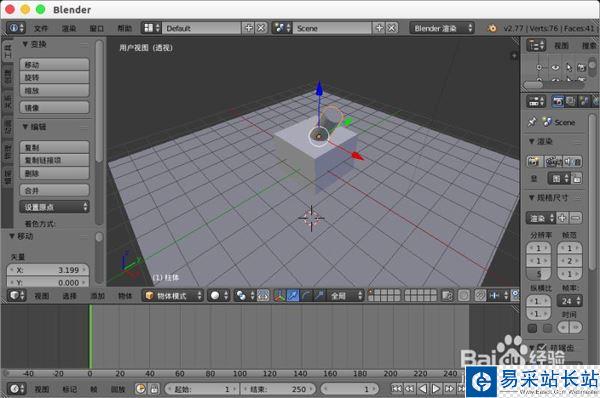
Task: Toggle the 3D manipulator axes icon
Action: (280, 295)
